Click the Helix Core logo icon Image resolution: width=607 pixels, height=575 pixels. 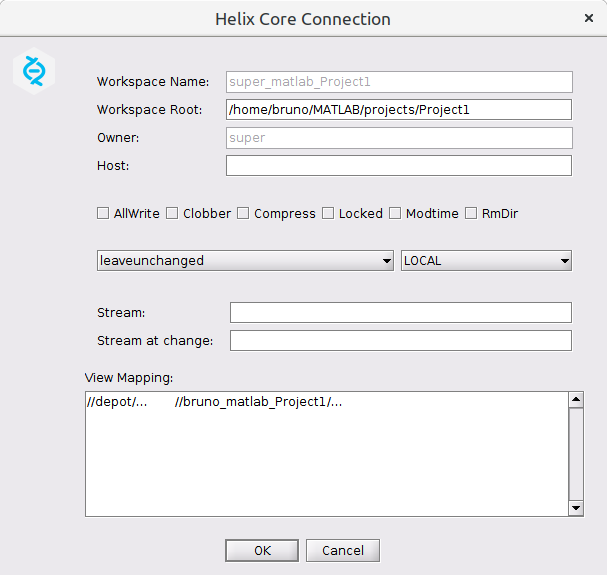[34, 71]
